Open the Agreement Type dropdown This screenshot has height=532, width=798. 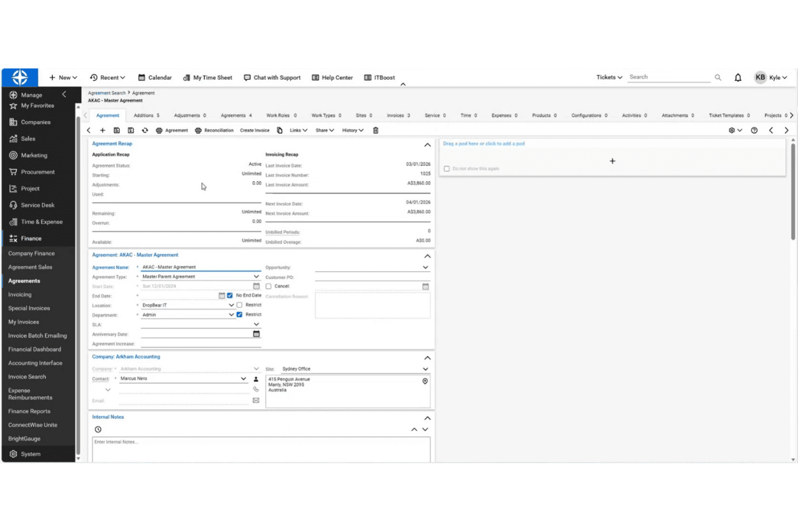coord(256,277)
